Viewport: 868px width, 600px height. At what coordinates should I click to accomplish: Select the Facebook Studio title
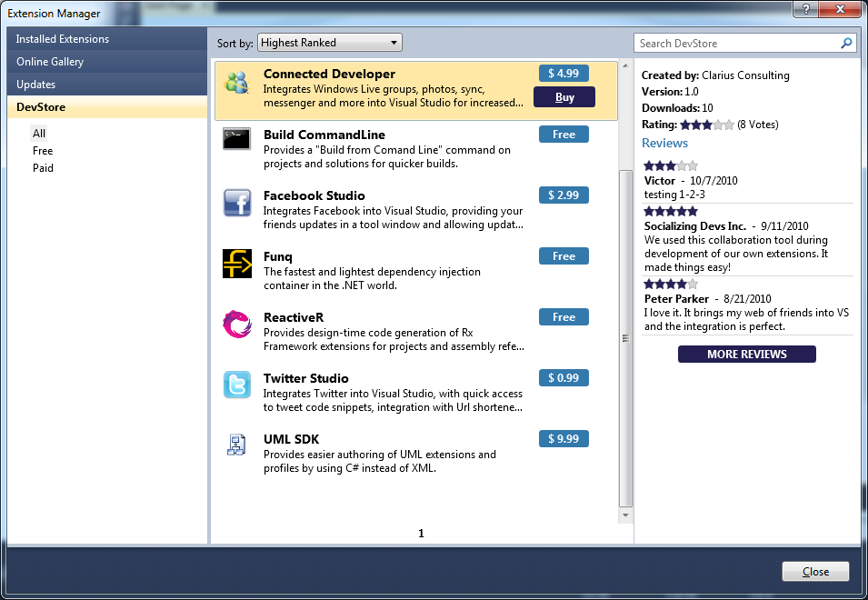pos(314,195)
